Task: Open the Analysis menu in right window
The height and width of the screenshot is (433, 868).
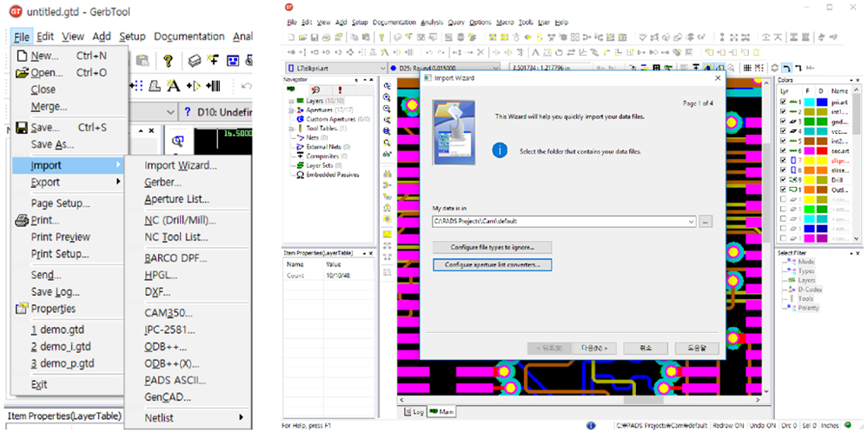Action: click(431, 22)
